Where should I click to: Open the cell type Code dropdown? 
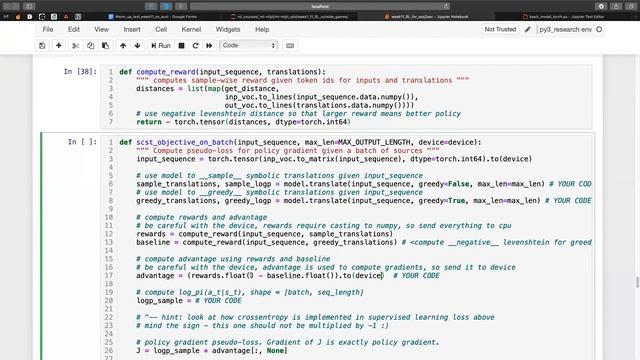[249, 46]
